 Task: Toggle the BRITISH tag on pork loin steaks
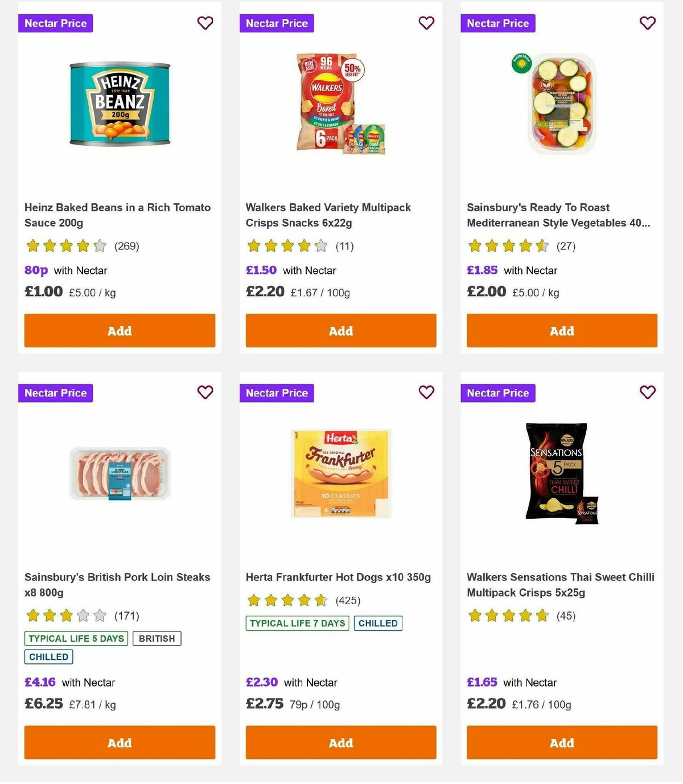pos(157,638)
